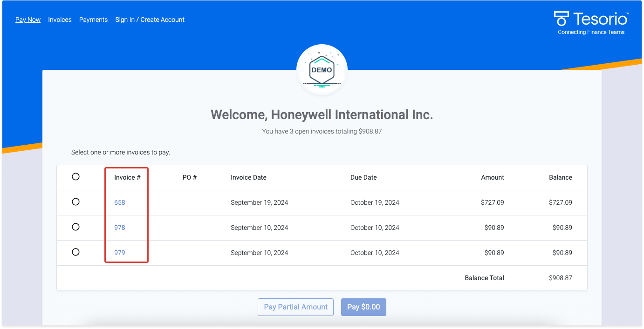Select the radio button for invoice 979
The height and width of the screenshot is (329, 644).
[75, 252]
